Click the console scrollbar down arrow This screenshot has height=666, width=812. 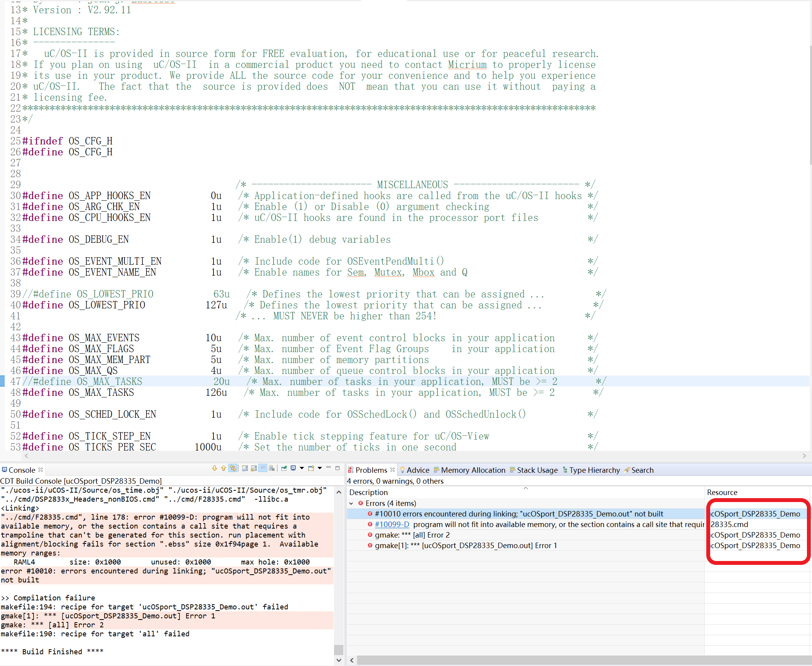click(x=338, y=660)
